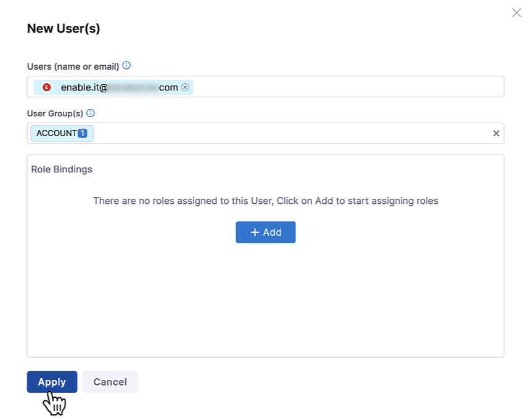Click the New User(s) dialog title
Image resolution: width=529 pixels, height=420 pixels.
click(x=64, y=28)
